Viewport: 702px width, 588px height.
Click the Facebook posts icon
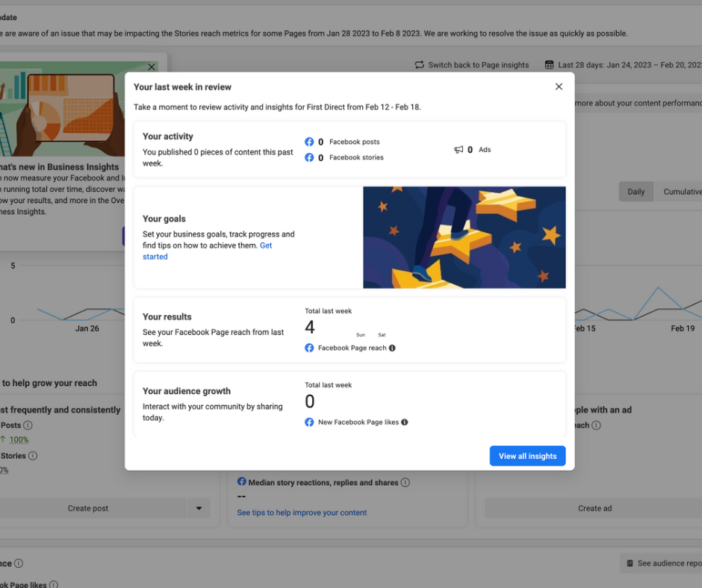tap(309, 142)
